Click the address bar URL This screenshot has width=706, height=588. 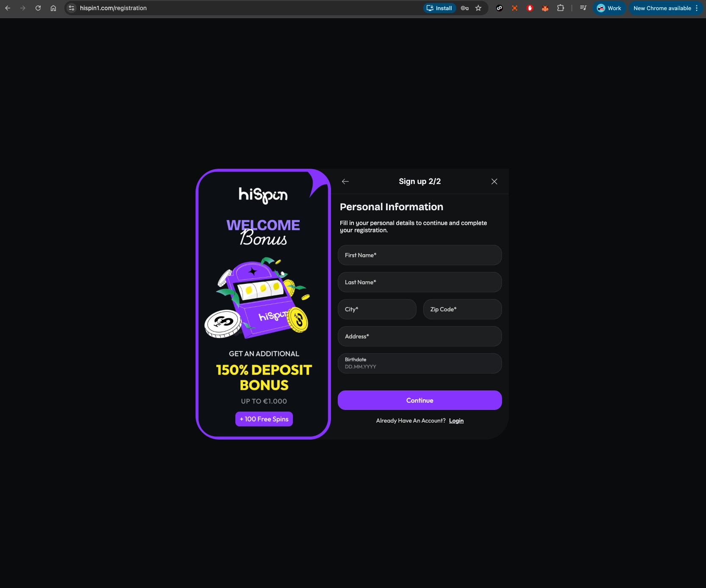[113, 8]
